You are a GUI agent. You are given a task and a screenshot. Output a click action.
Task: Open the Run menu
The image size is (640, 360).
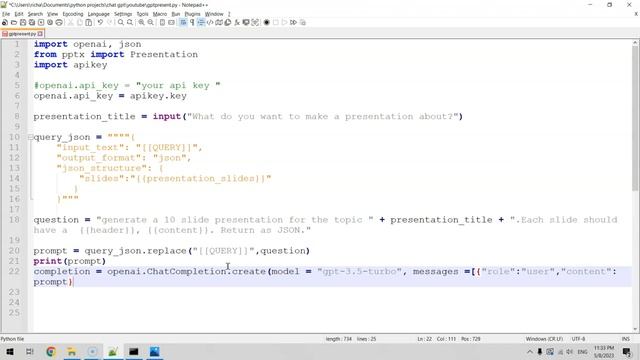[x=176, y=14]
